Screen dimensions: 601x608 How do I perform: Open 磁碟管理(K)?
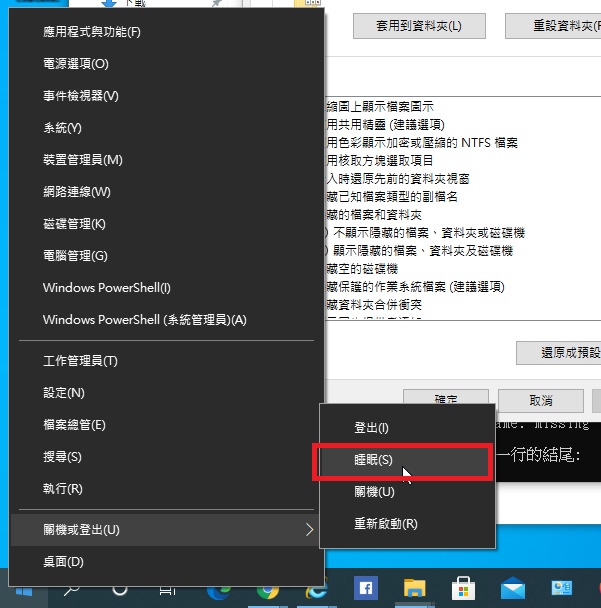coord(167,224)
